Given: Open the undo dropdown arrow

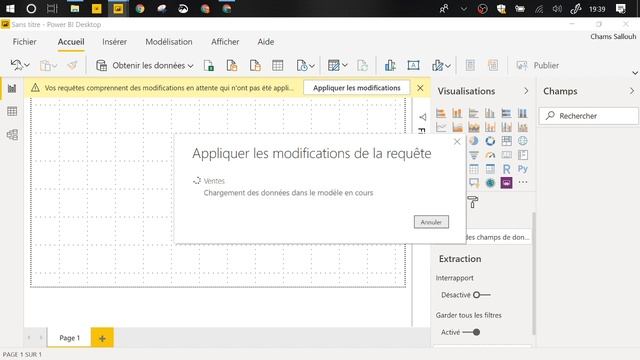Looking at the screenshot, I should pyautogui.click(x=27, y=65).
